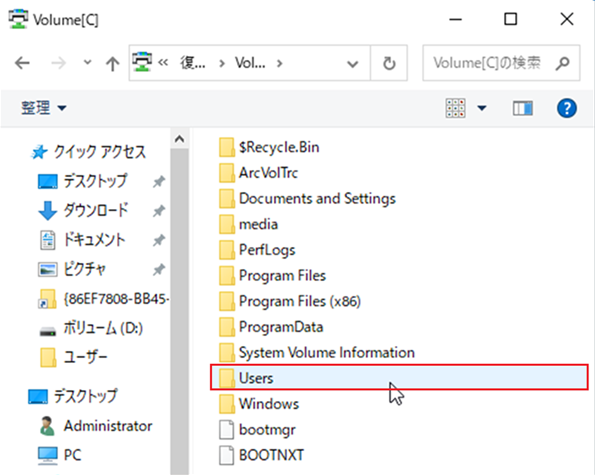Change the view layout icon
Screen dimensions: 595x475
pos(455,109)
